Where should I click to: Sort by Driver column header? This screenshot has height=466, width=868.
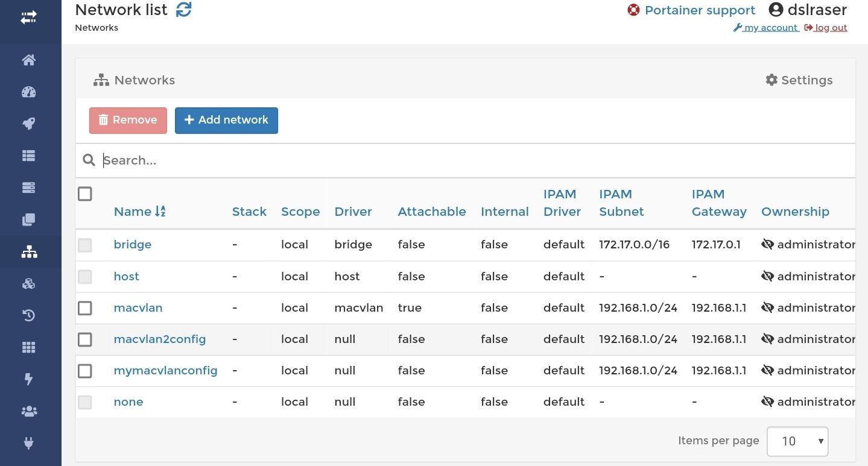click(353, 212)
